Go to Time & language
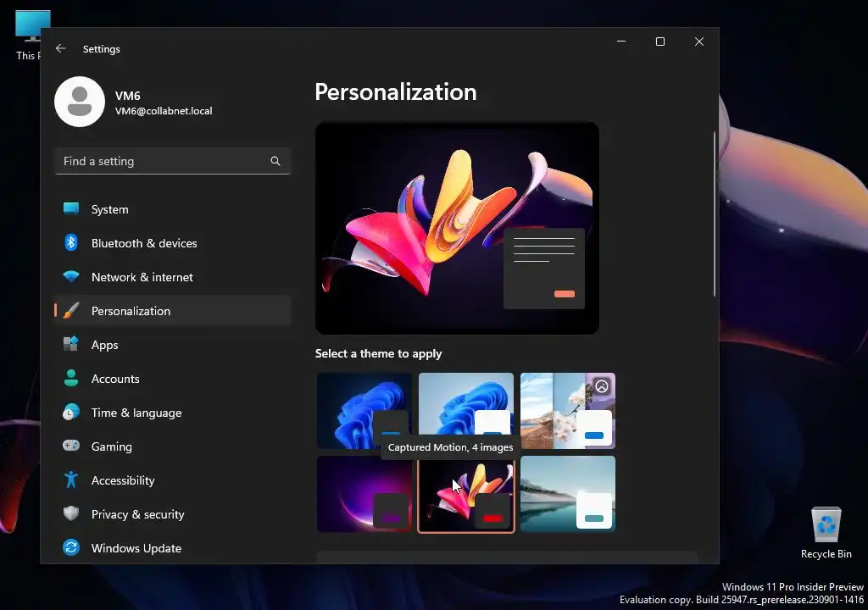This screenshot has height=610, width=868. 173,413
